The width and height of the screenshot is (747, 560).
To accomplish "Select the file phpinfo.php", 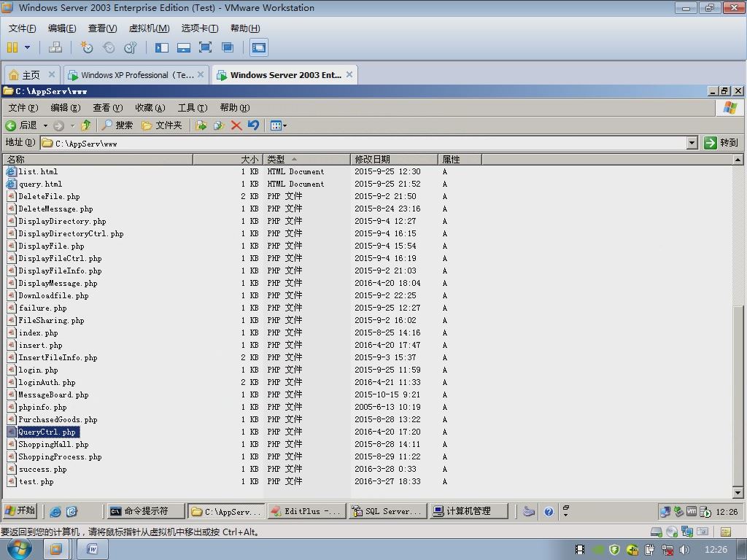I will tap(42, 407).
